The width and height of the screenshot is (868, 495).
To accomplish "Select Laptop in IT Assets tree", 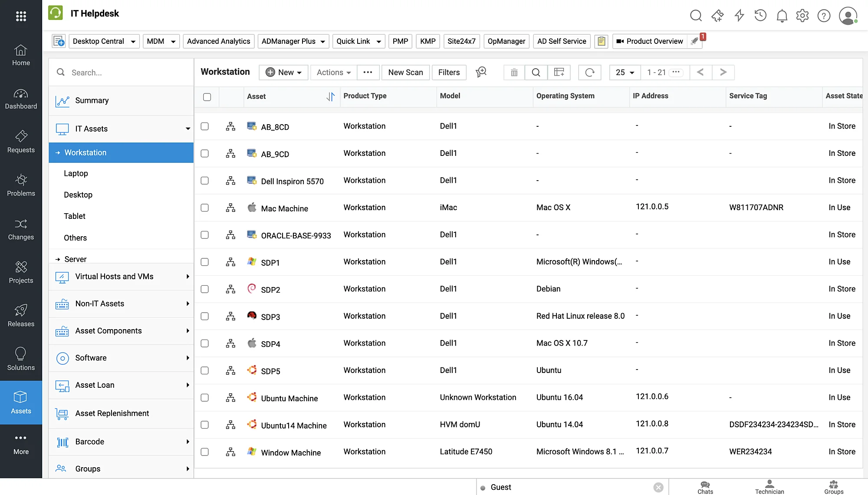I will (76, 173).
